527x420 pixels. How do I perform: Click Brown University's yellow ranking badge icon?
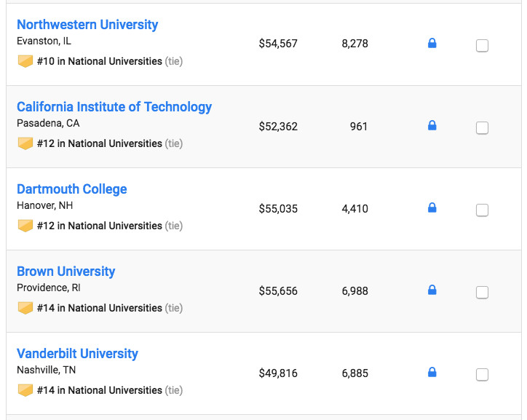[25, 308]
